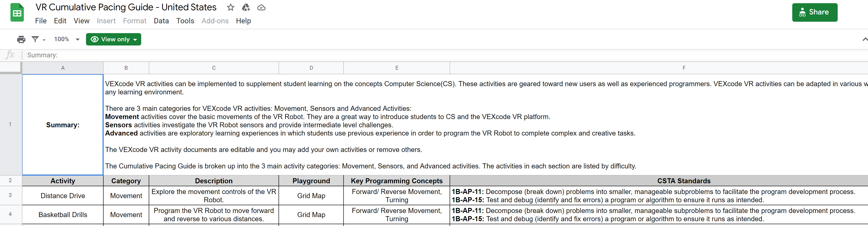The width and height of the screenshot is (868, 226).
Task: Click inside the formula bar
Action: click(135, 55)
